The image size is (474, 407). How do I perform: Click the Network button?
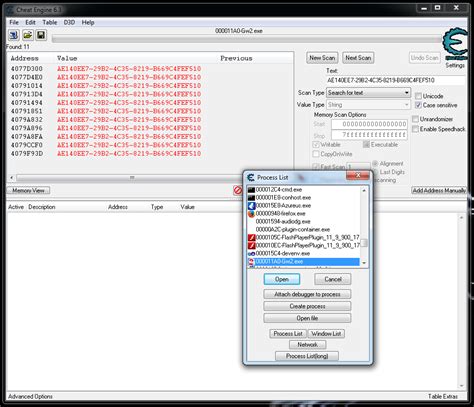(307, 345)
